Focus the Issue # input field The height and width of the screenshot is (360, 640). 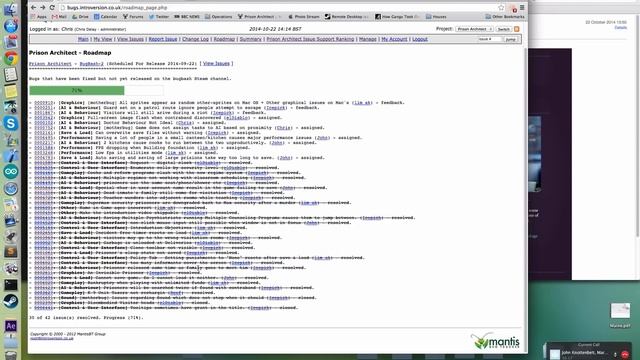click(489, 39)
